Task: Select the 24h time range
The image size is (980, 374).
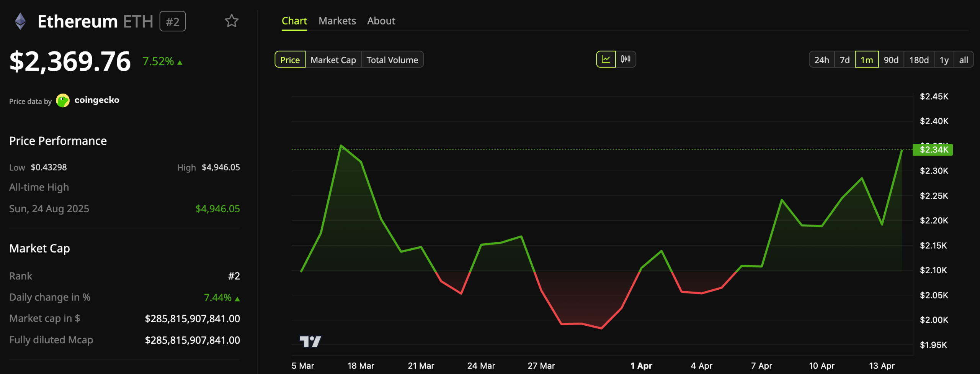Action: (x=822, y=60)
